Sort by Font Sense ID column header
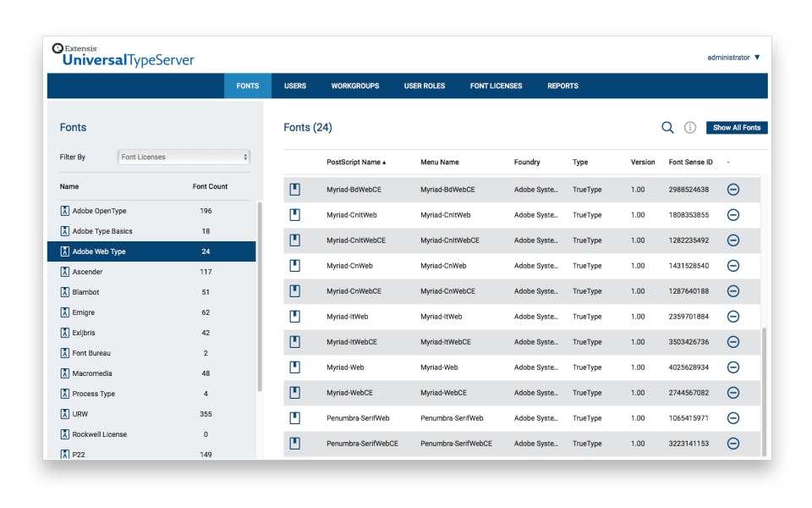 pos(690,163)
